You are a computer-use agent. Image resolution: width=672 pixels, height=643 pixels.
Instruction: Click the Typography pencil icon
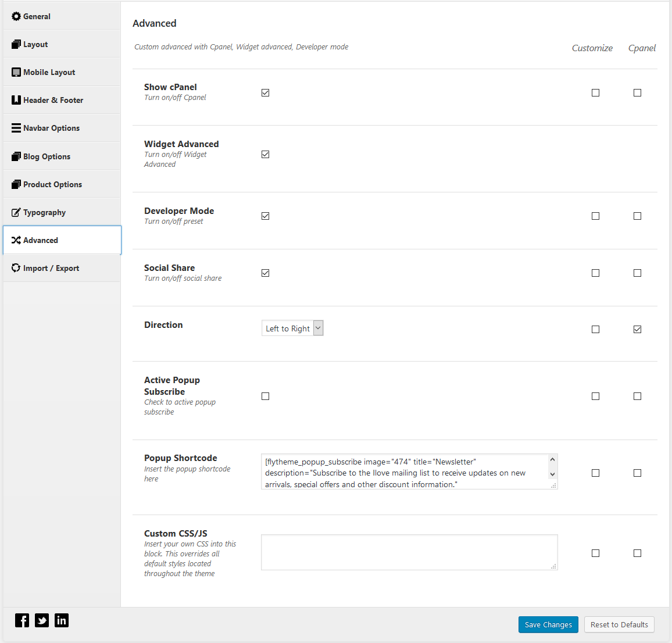coord(16,212)
